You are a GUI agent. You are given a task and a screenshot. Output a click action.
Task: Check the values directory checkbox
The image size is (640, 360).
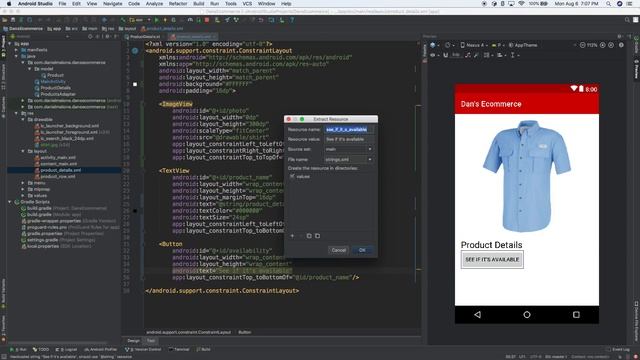(x=292, y=176)
